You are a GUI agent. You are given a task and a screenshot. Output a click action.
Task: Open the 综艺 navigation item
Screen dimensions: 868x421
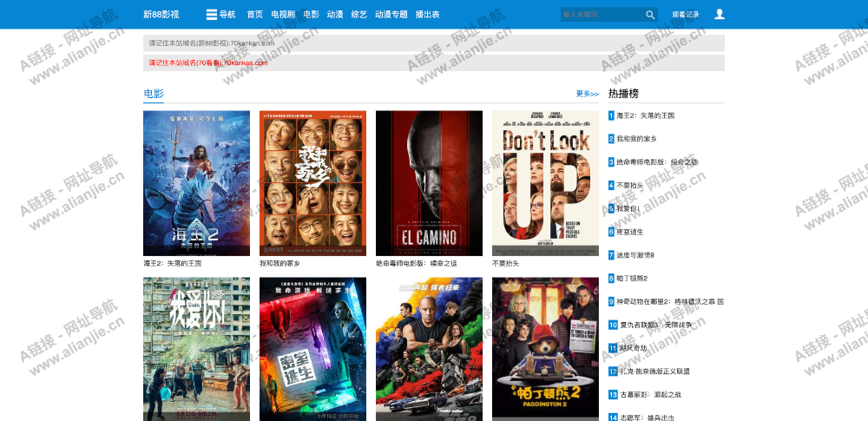[358, 15]
